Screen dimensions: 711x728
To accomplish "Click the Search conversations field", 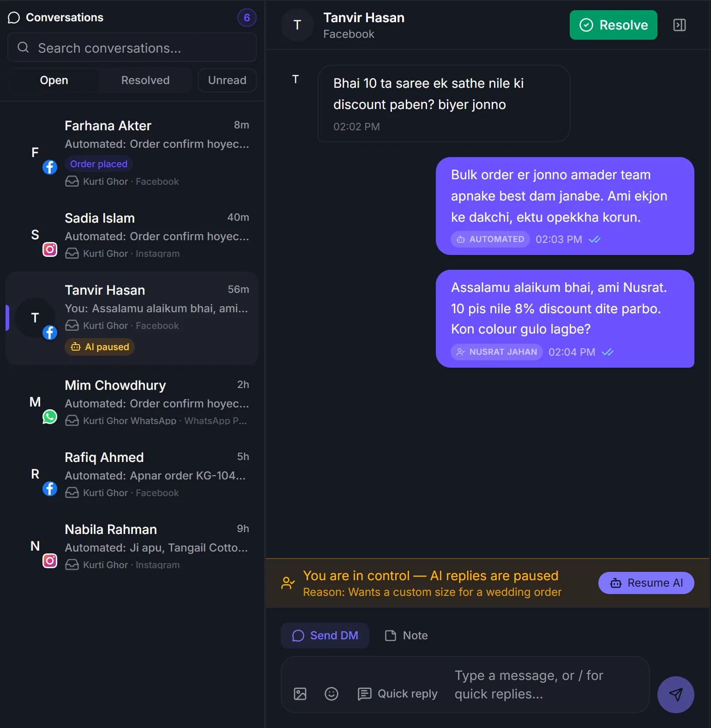I will click(132, 47).
